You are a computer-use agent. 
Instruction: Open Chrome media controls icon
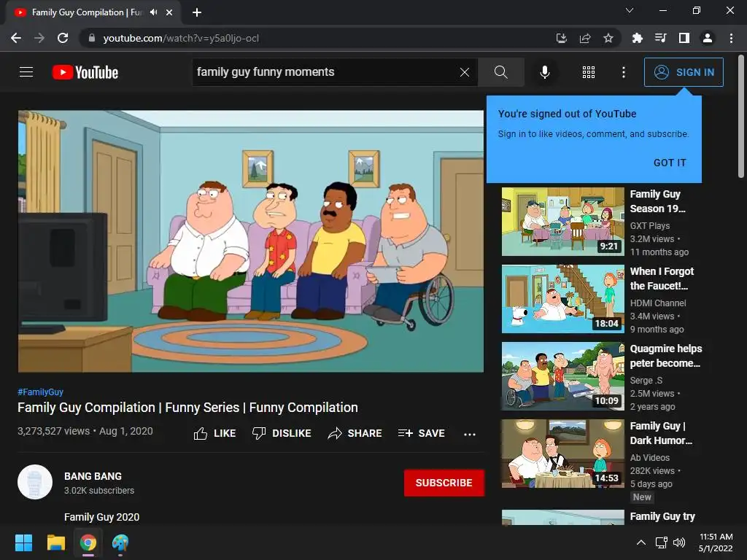(x=660, y=38)
